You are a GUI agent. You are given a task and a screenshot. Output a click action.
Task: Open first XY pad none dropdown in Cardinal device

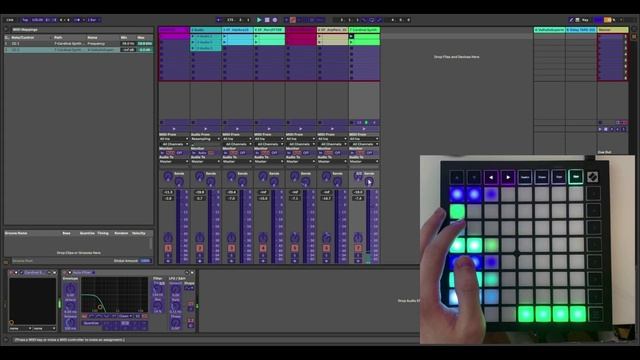coord(20,328)
